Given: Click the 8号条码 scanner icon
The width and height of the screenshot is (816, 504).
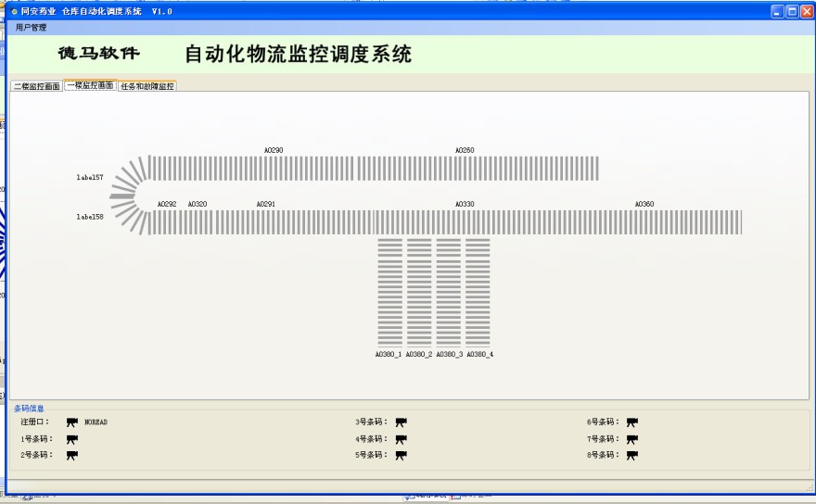Looking at the screenshot, I should pyautogui.click(x=632, y=455).
